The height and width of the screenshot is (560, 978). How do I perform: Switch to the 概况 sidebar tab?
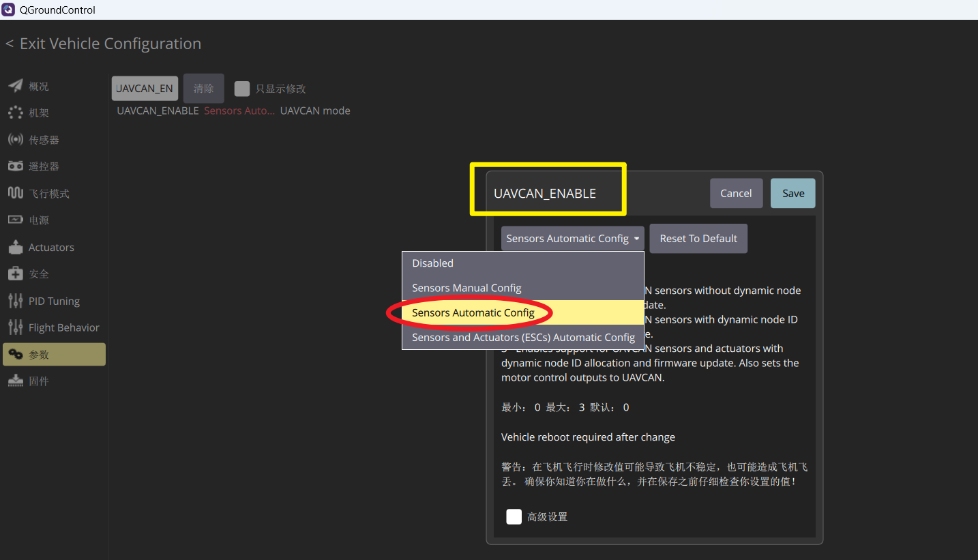pos(54,86)
